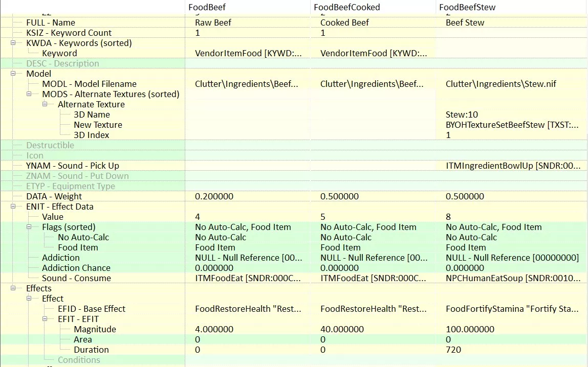Viewport: 588px width, 367px height.
Task: Select the Duration row label
Action: point(91,350)
